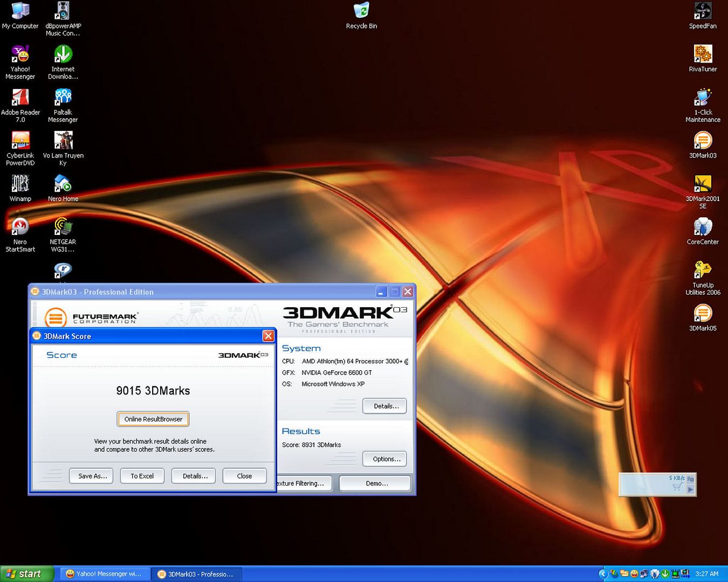The width and height of the screenshot is (728, 582).
Task: Launch 3DMark2001 SE desktop shortcut
Action: pos(703,191)
